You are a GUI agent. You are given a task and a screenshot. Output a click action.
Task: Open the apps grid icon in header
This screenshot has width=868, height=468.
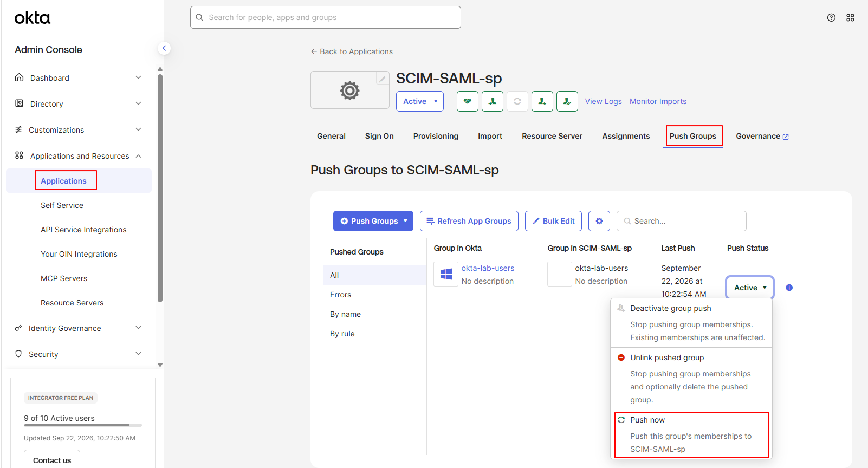click(850, 17)
